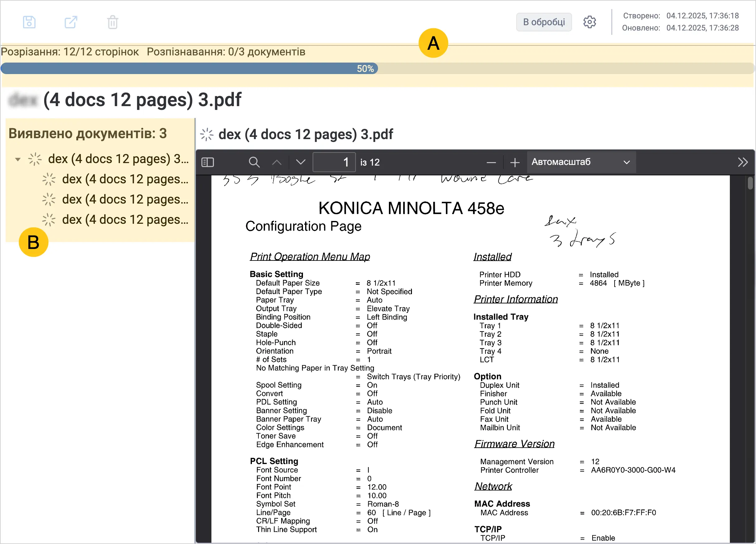Click the loading spinner beside viewer filename

207,134
